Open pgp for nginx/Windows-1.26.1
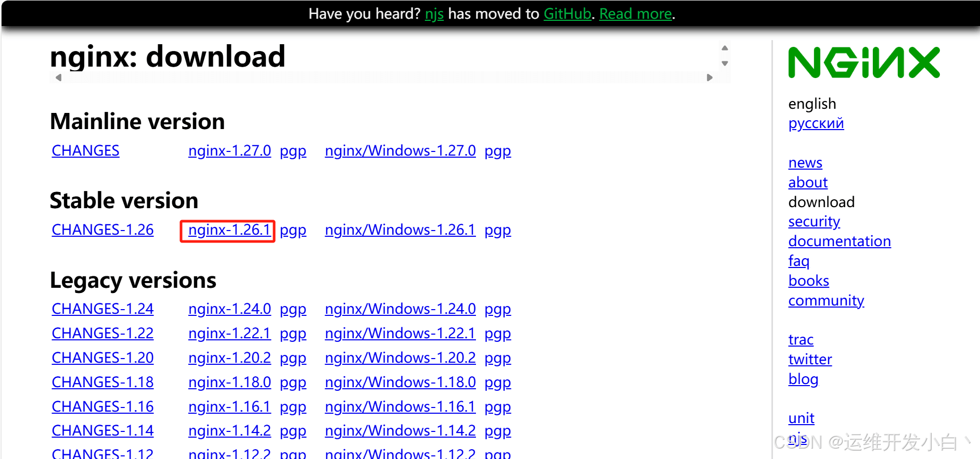This screenshot has height=459, width=980. (x=498, y=230)
